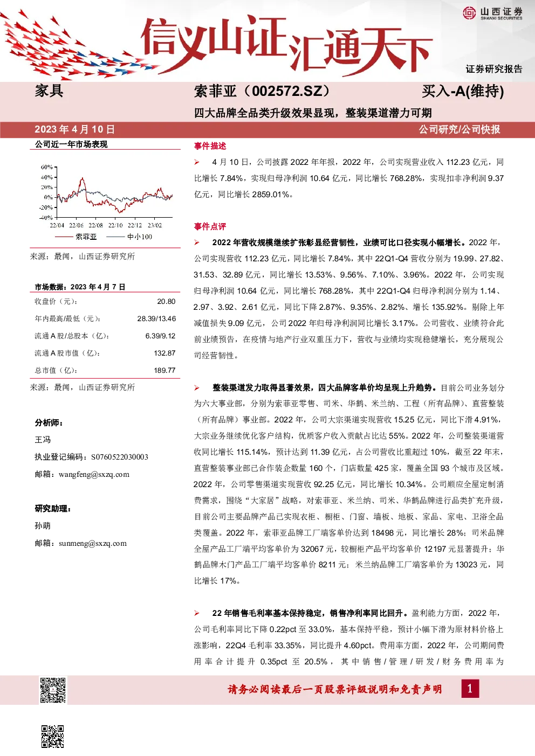Screen dimensions: 535x756
Task: Click the 总市值（亿） row label
Action: pos(56,370)
